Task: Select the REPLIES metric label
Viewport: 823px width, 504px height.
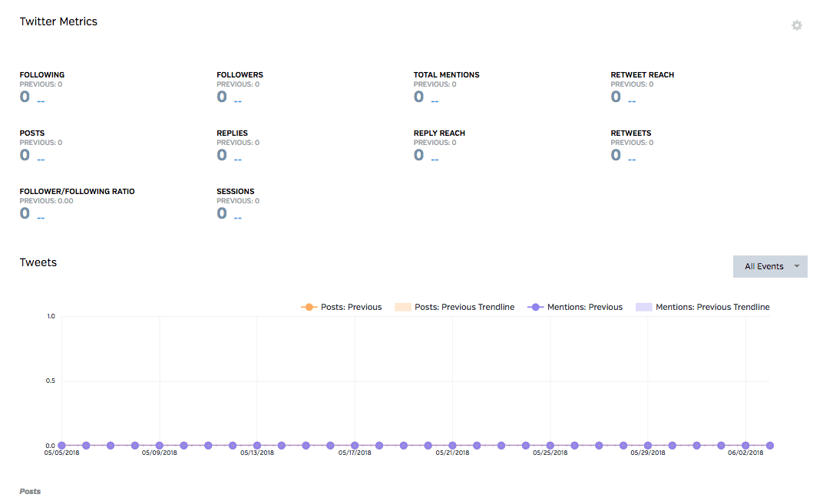Action: [232, 133]
